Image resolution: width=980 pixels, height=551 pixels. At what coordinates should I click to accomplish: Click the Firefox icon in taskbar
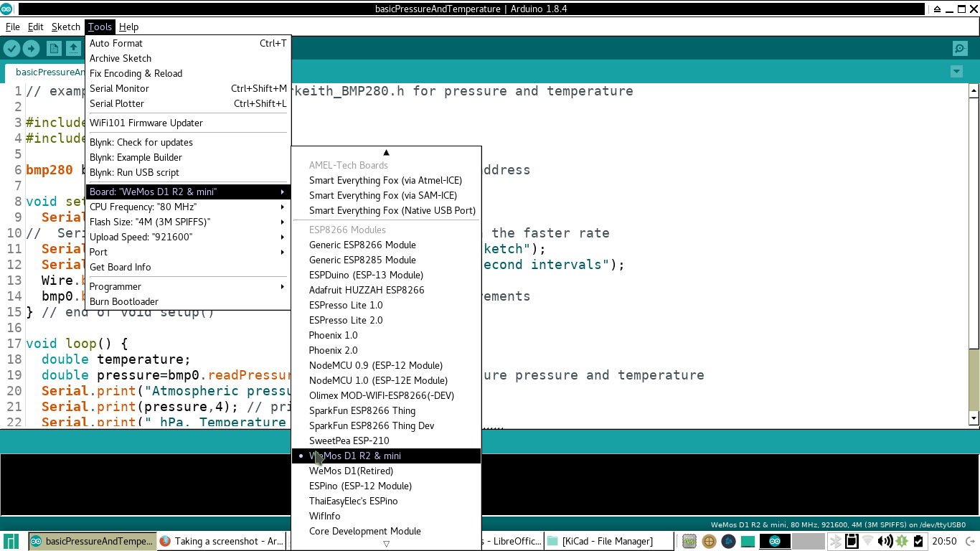(165, 541)
